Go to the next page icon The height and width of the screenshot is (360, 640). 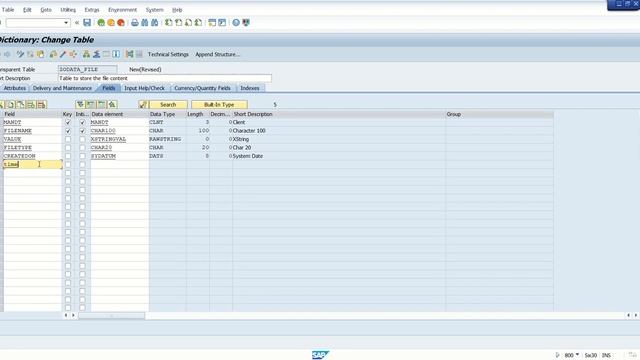[188, 23]
